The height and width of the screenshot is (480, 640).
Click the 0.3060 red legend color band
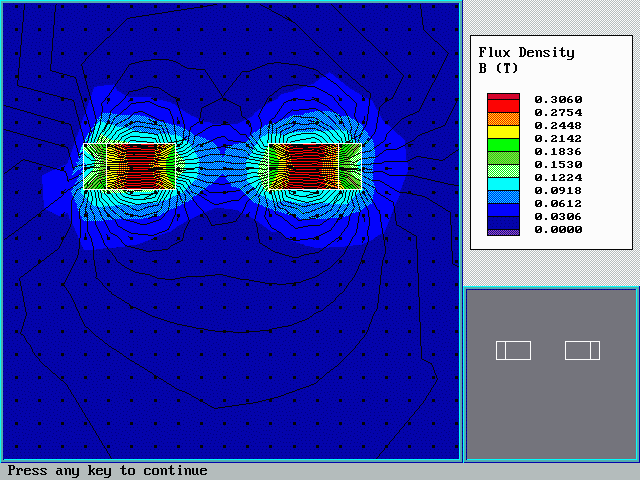click(503, 96)
